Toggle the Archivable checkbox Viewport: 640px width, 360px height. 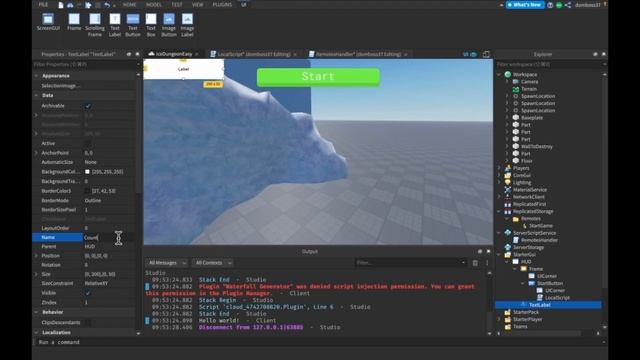[88, 106]
